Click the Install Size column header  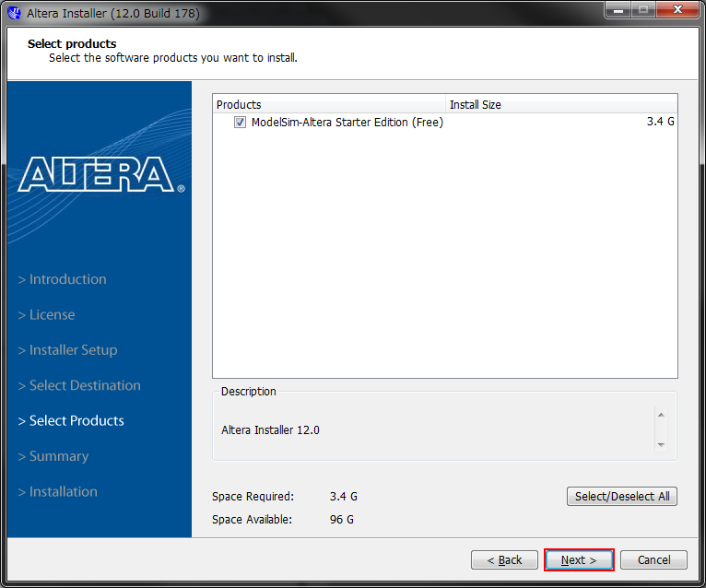(x=561, y=104)
